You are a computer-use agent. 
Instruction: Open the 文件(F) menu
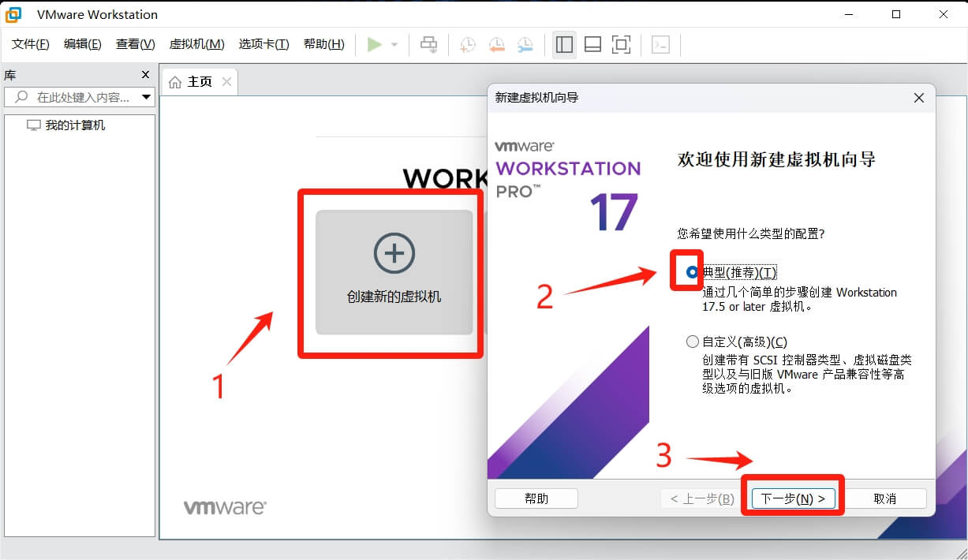point(31,45)
